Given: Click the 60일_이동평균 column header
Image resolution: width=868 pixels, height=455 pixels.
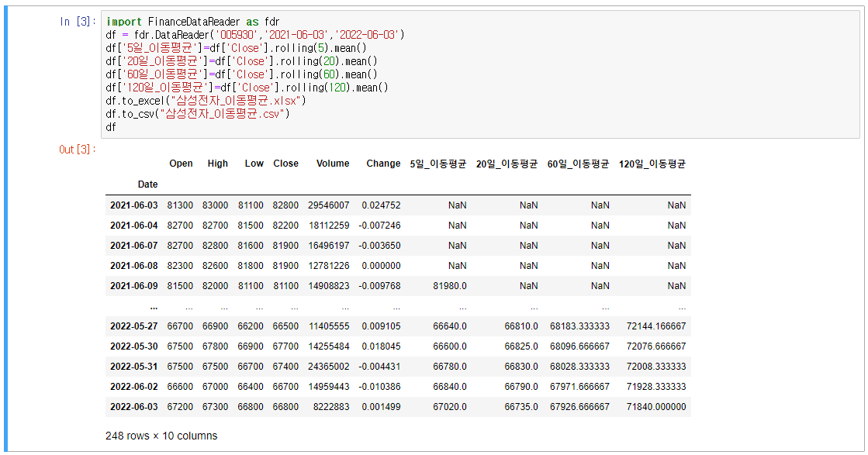Looking at the screenshot, I should pyautogui.click(x=578, y=164).
